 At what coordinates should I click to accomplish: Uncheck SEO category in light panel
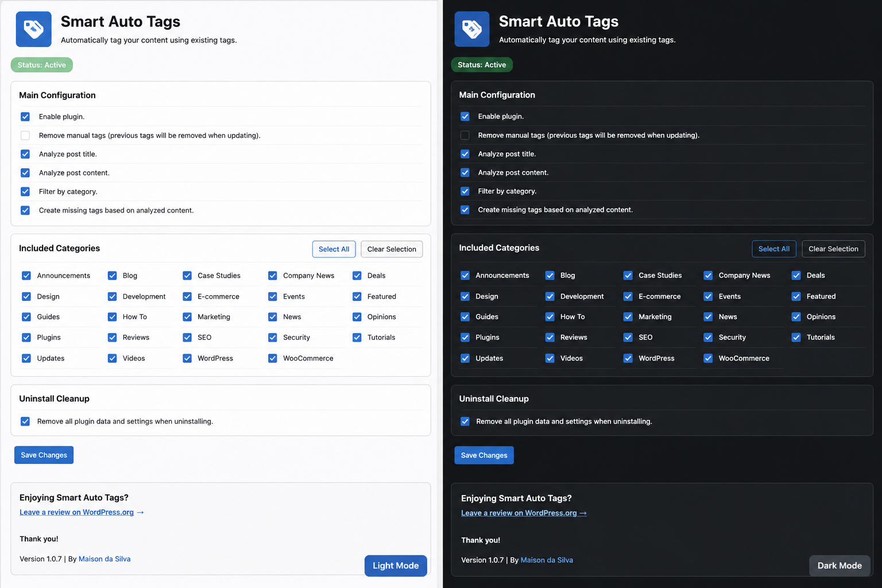pyautogui.click(x=187, y=338)
